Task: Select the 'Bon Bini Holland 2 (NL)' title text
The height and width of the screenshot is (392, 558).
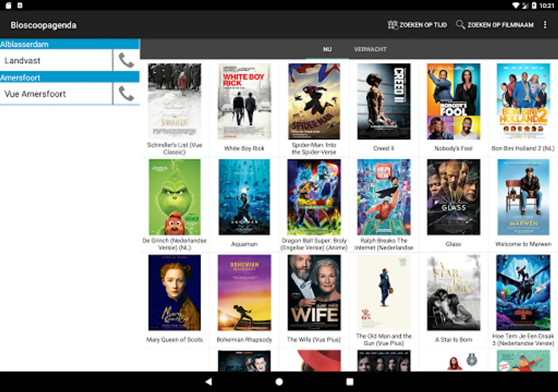Action: click(523, 149)
